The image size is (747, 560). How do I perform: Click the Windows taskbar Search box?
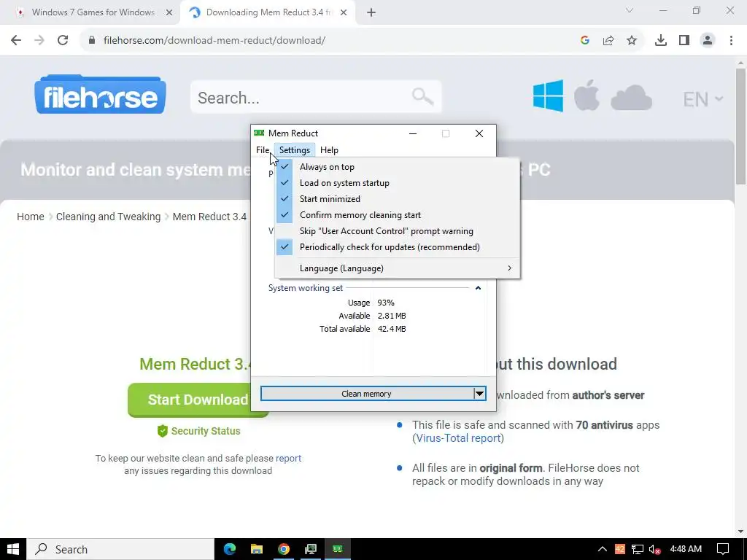tap(120, 549)
